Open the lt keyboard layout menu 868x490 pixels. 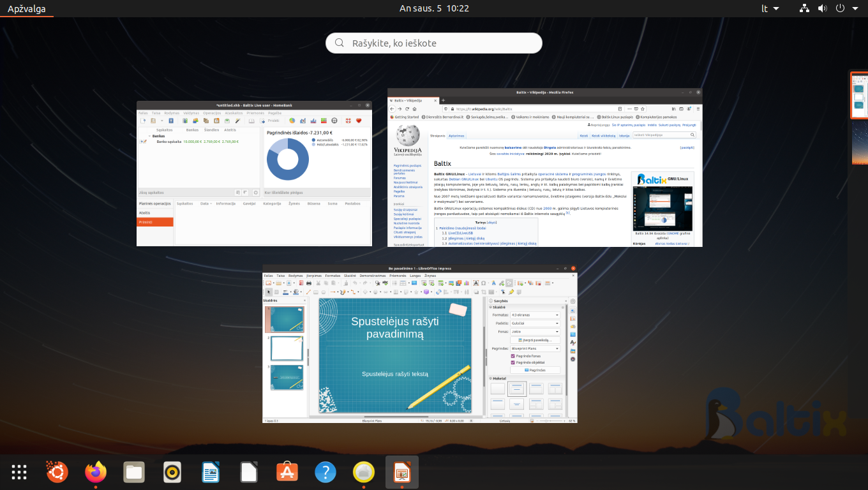pyautogui.click(x=770, y=8)
